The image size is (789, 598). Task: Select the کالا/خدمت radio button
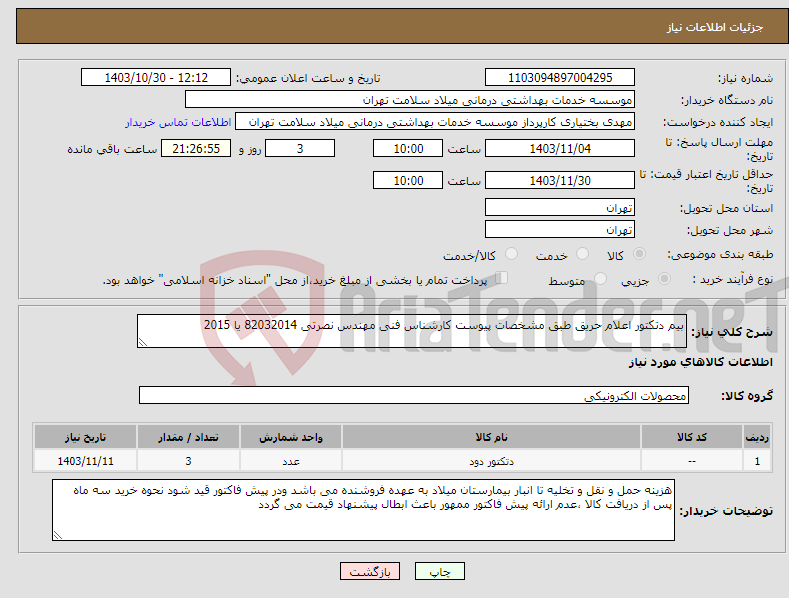[x=511, y=254]
